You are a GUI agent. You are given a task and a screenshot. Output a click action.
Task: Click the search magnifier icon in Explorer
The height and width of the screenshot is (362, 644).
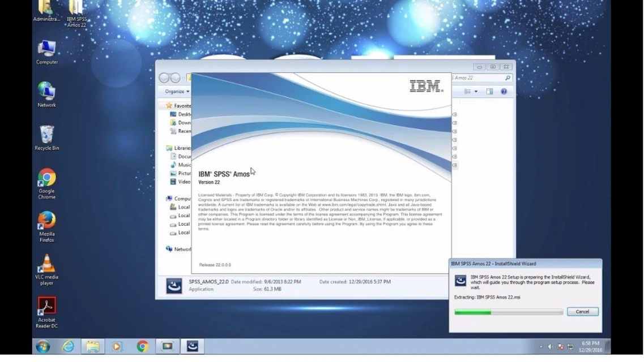pyautogui.click(x=507, y=78)
